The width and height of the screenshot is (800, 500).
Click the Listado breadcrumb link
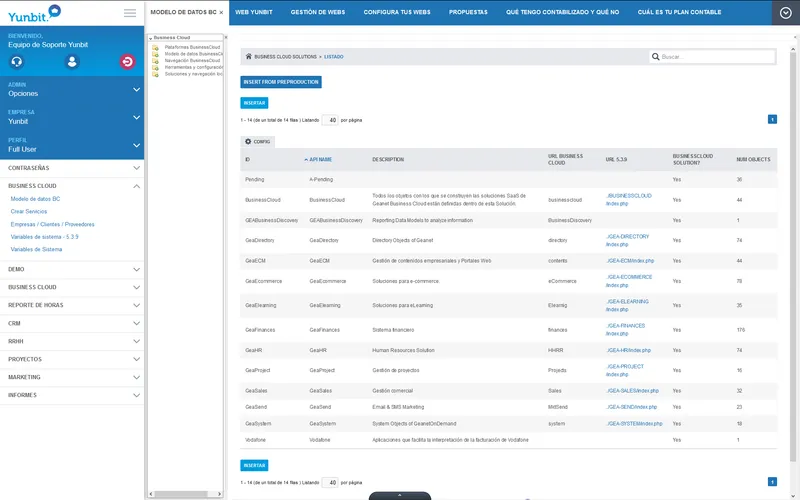(x=334, y=57)
